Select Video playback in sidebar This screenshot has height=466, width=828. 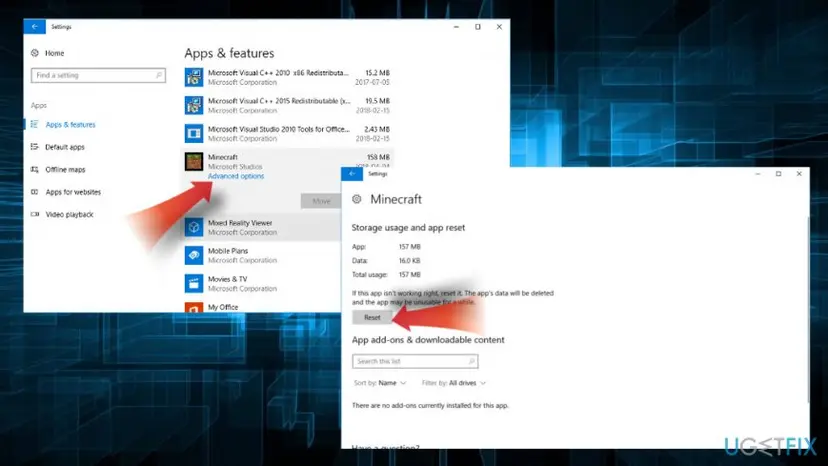pyautogui.click(x=69, y=215)
